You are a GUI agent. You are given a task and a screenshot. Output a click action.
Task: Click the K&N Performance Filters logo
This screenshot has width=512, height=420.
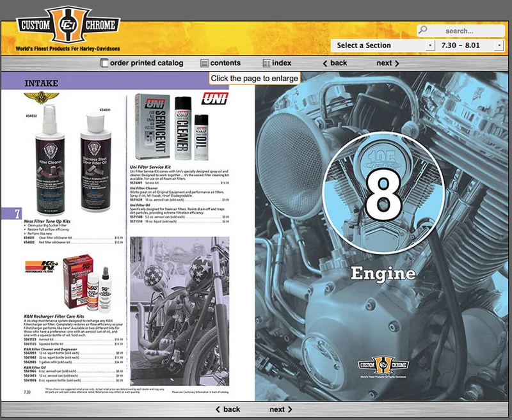41,267
